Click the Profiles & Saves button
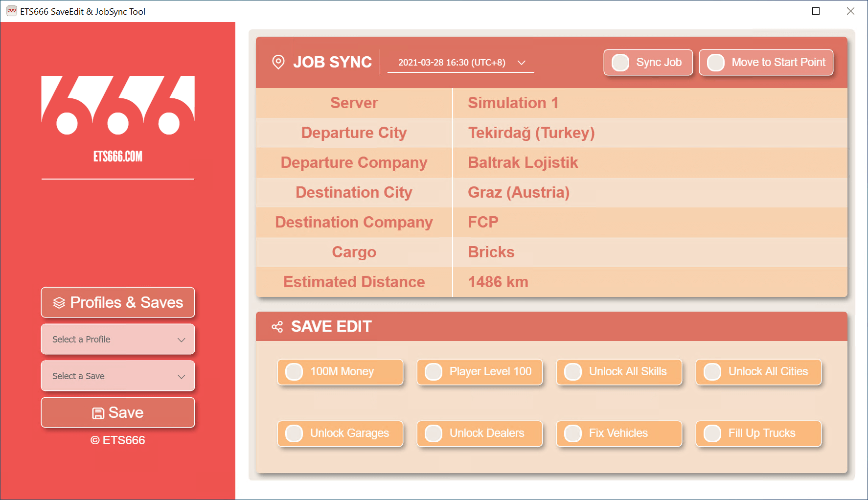Viewport: 868px width, 500px height. tap(118, 303)
